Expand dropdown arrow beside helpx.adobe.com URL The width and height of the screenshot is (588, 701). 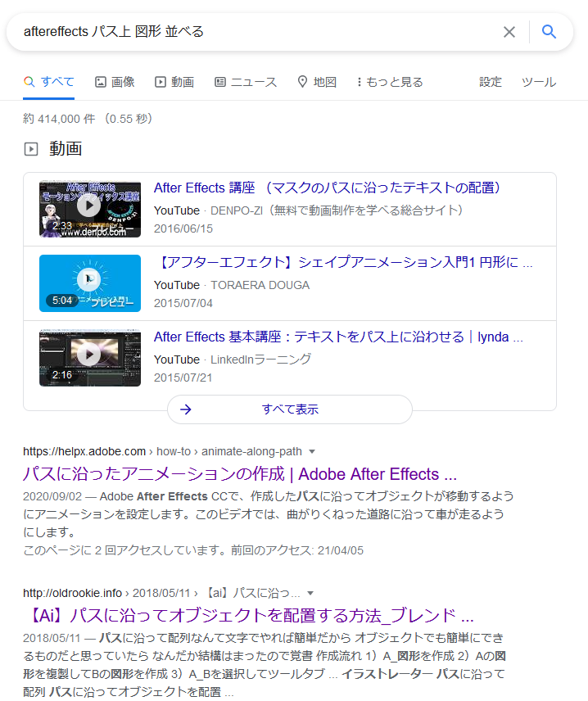pyautogui.click(x=312, y=451)
